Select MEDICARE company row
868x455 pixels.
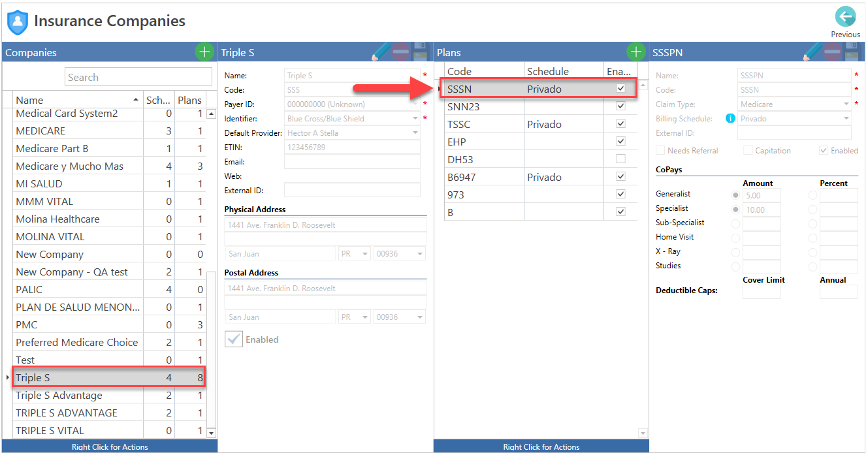[x=109, y=131]
